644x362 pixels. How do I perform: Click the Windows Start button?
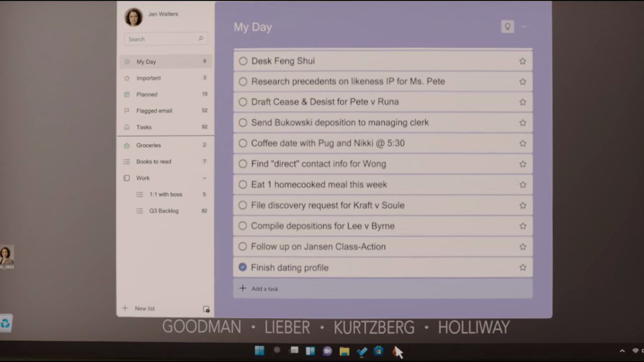pos(260,351)
